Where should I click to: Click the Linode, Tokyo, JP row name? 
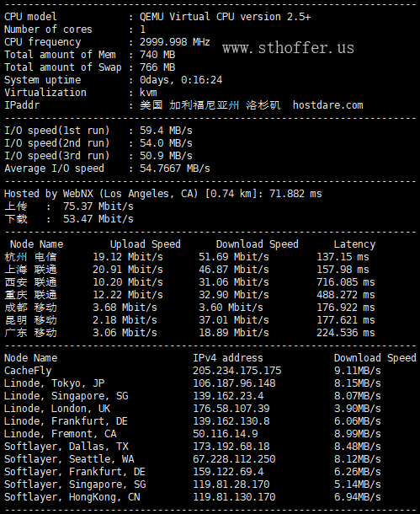pos(55,383)
